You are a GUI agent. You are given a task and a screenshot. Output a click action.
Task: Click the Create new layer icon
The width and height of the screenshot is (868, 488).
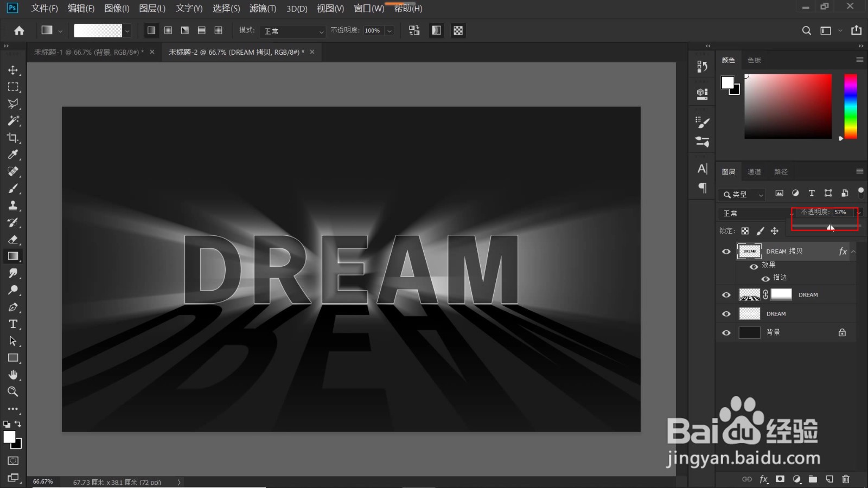[829, 479]
